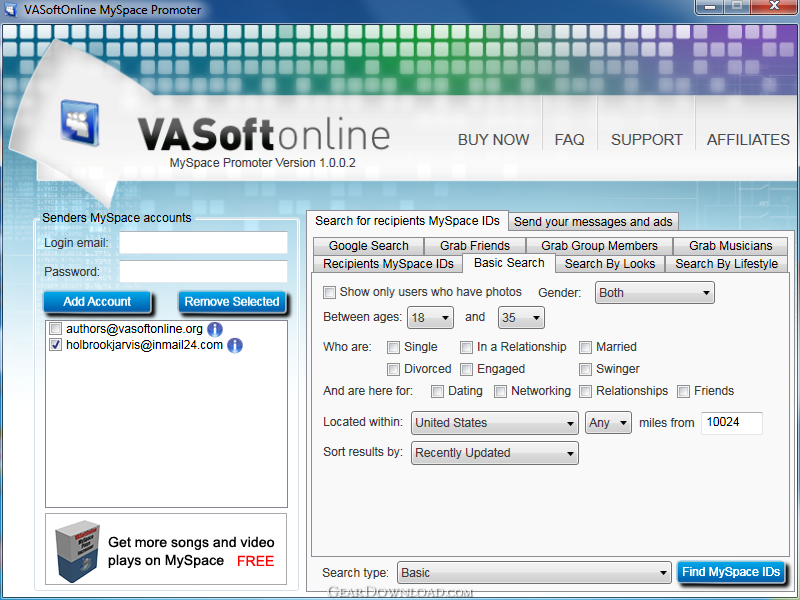Click the VASoftonline brand title
Screen dimensions: 800x600
point(264,134)
